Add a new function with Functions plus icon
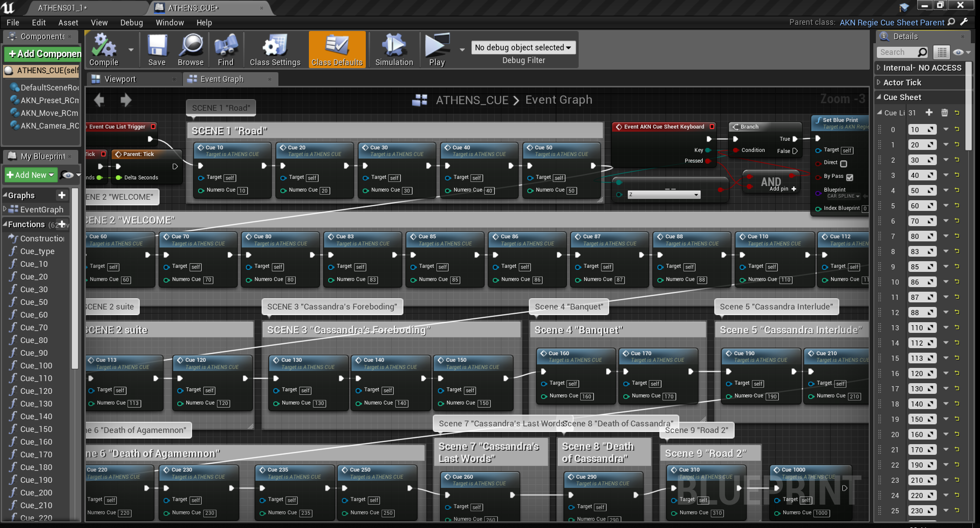Image resolution: width=980 pixels, height=528 pixels. tap(62, 224)
